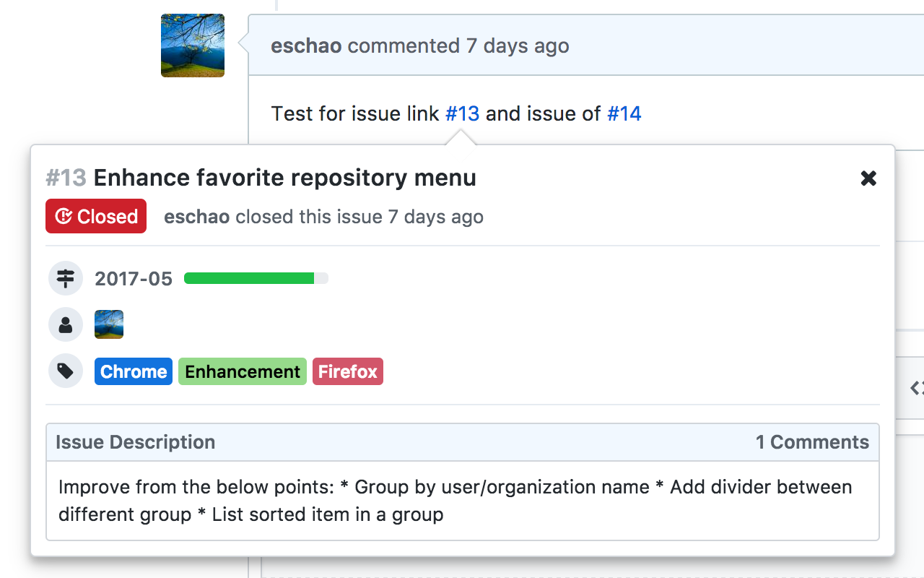924x578 pixels.
Task: Click eschao username in comment header
Action: [307, 46]
